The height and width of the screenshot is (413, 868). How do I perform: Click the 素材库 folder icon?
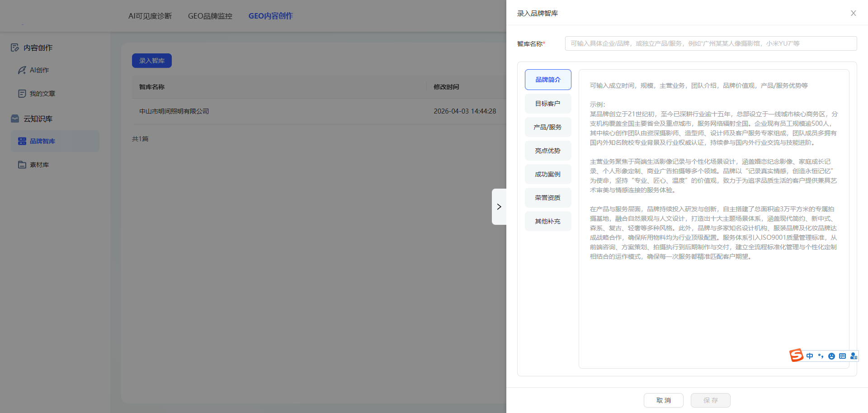(x=22, y=165)
